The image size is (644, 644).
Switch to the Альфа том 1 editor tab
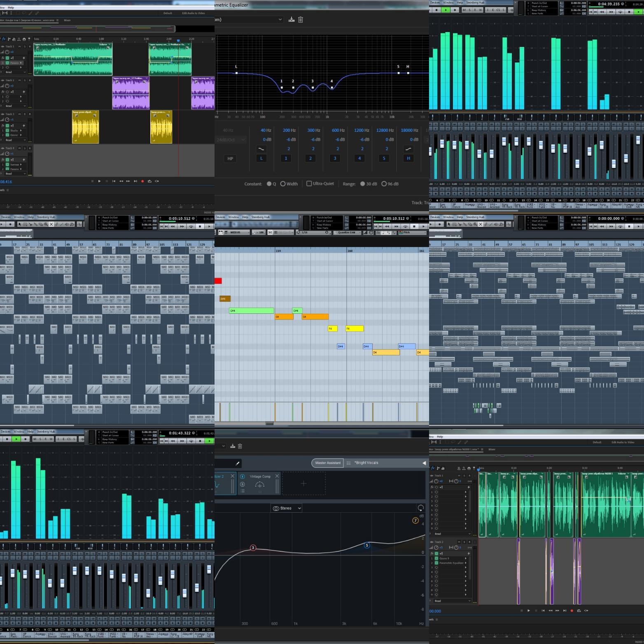tap(28, 20)
